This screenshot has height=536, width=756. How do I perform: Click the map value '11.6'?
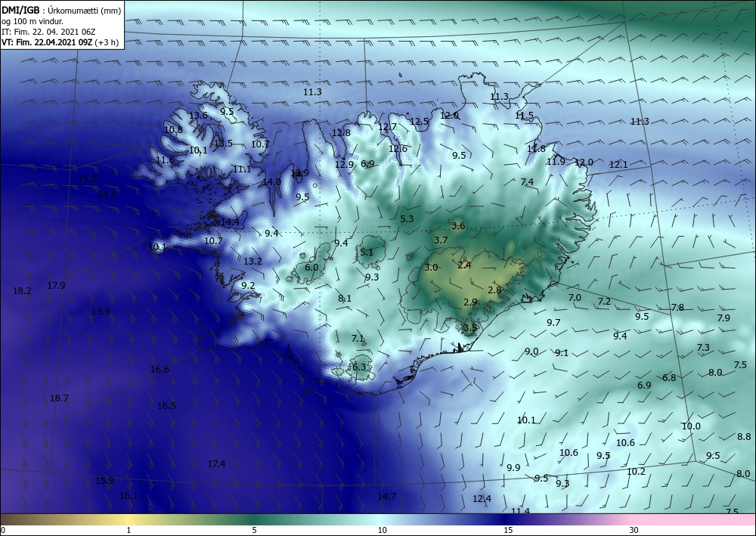tap(165, 160)
